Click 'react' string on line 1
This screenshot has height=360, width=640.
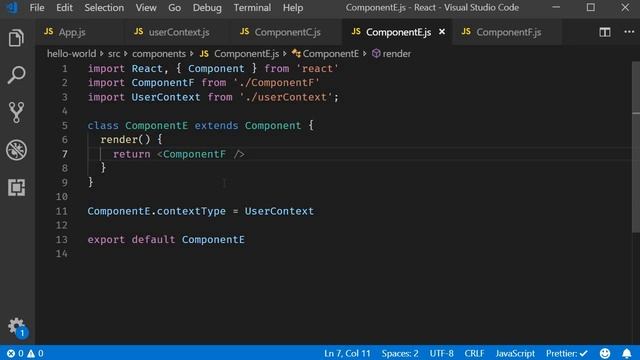coord(318,69)
